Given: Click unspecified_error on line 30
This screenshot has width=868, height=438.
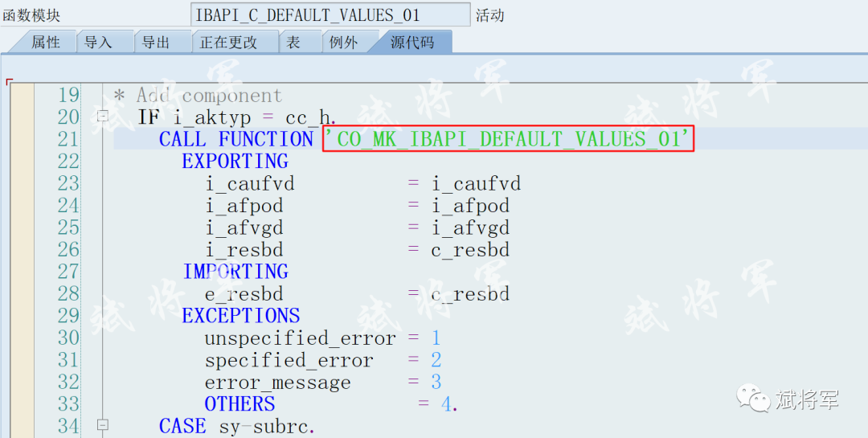Looking at the screenshot, I should 300,338.
